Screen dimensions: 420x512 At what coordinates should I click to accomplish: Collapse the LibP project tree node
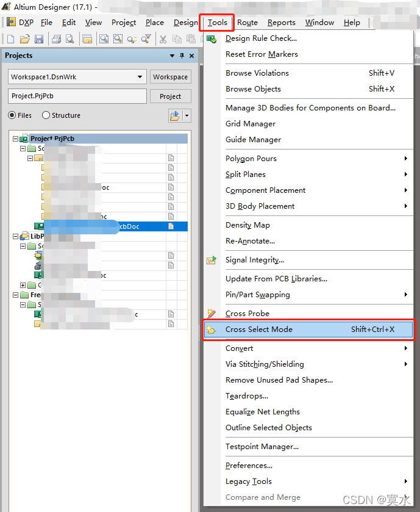click(x=15, y=236)
